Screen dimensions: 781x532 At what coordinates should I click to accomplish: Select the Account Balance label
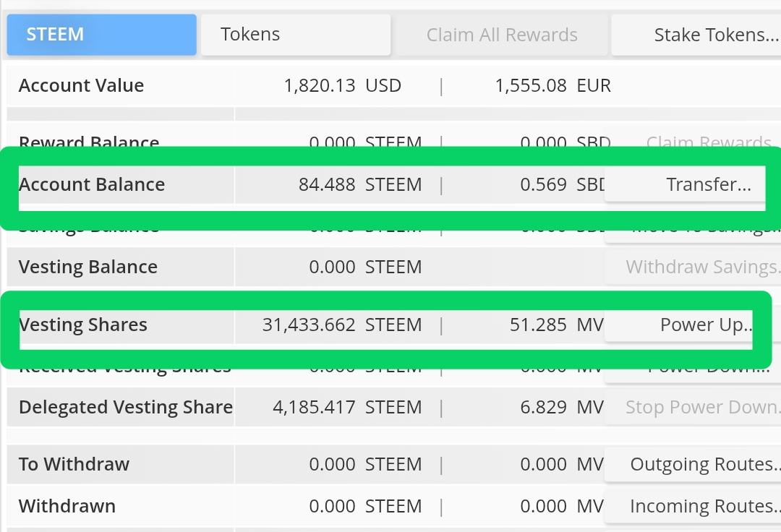pyautogui.click(x=92, y=184)
